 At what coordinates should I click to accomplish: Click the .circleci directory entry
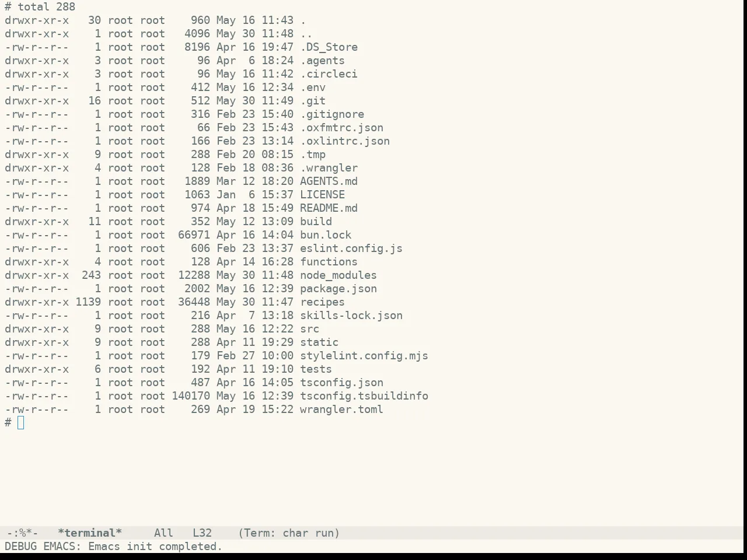[x=329, y=74]
